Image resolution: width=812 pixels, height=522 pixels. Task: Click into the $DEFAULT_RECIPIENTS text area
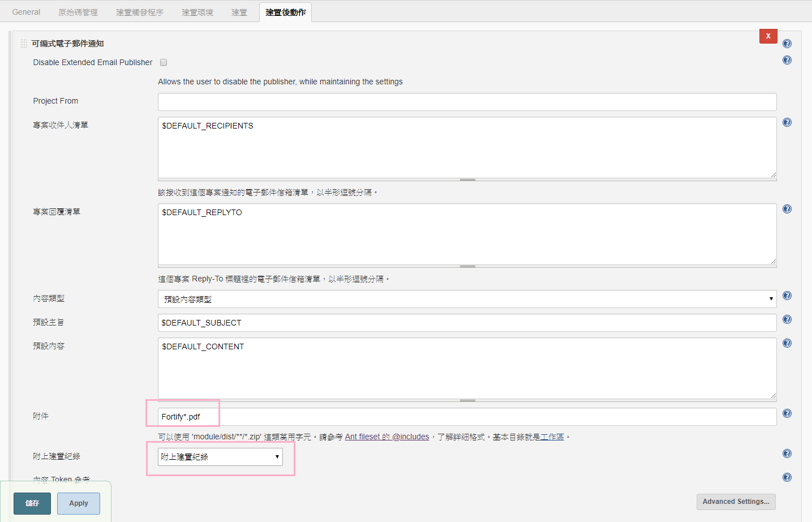467,147
